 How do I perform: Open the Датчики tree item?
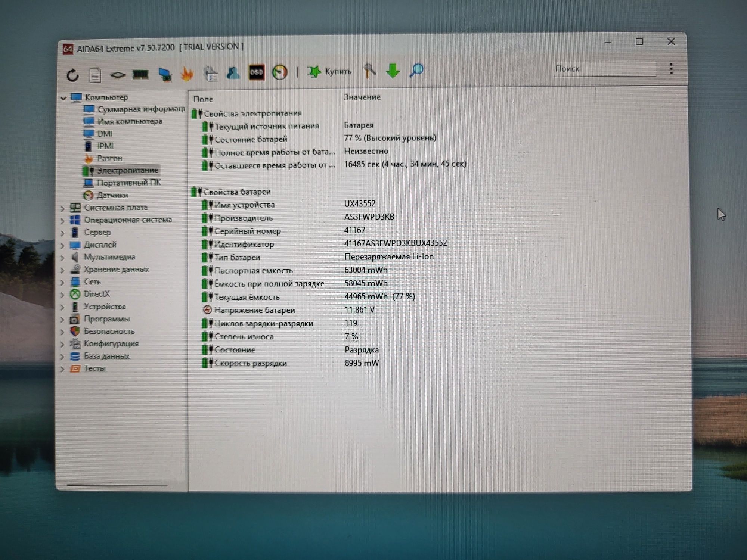point(106,195)
